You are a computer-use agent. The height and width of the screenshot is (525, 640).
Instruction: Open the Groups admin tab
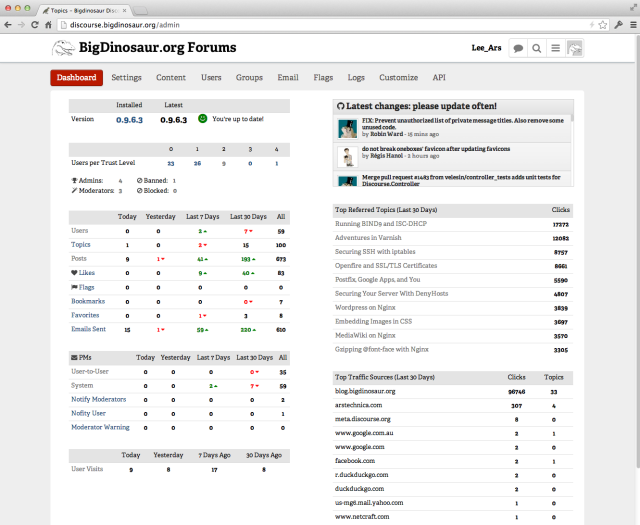tap(249, 78)
